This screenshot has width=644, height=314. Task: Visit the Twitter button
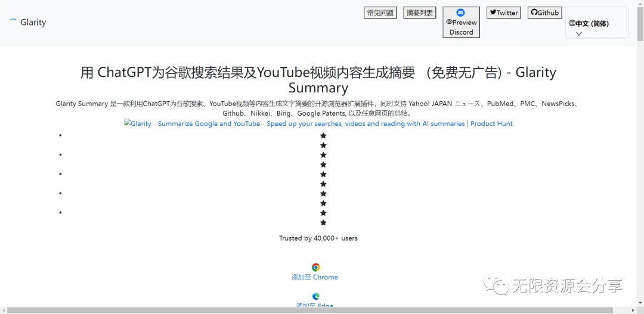(x=504, y=13)
